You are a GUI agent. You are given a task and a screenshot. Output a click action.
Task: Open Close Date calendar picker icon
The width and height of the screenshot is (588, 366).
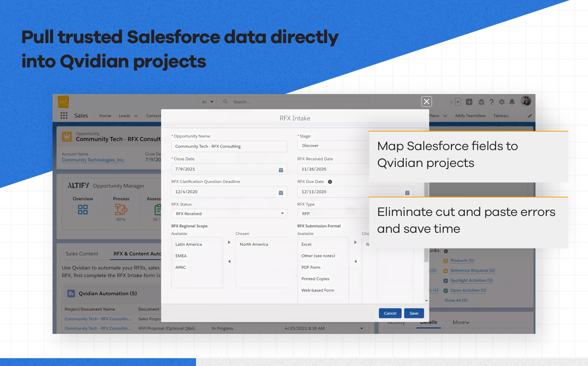281,170
